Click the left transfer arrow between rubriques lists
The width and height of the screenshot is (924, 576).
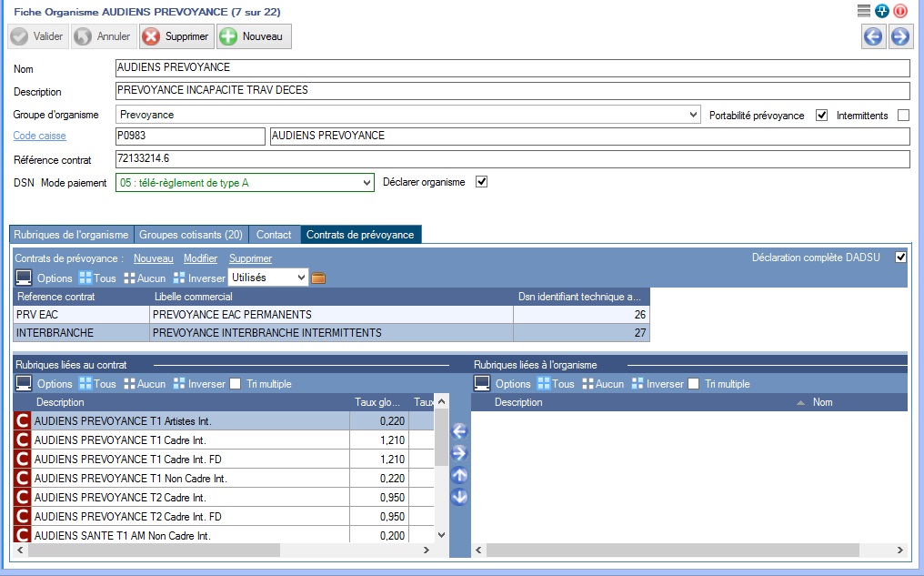point(459,430)
